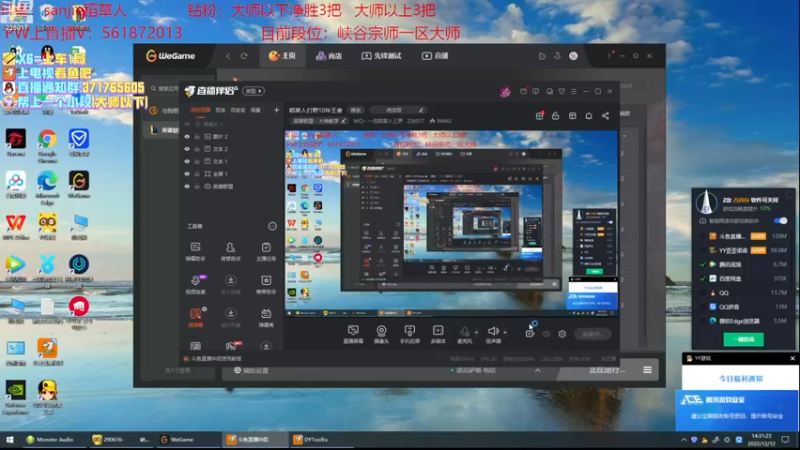Check the 微软Edge浏览器 checkbox
This screenshot has width=800, height=450.
(703, 321)
